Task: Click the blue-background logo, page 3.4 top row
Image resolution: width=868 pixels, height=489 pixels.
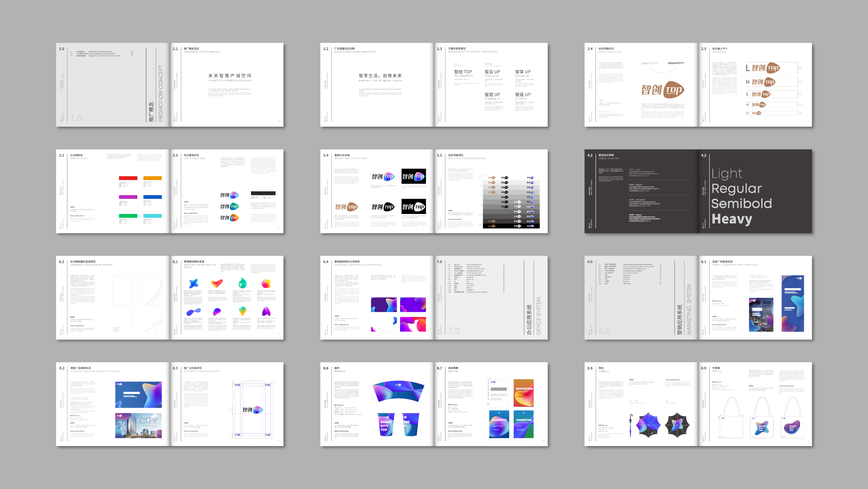Action: click(x=413, y=176)
